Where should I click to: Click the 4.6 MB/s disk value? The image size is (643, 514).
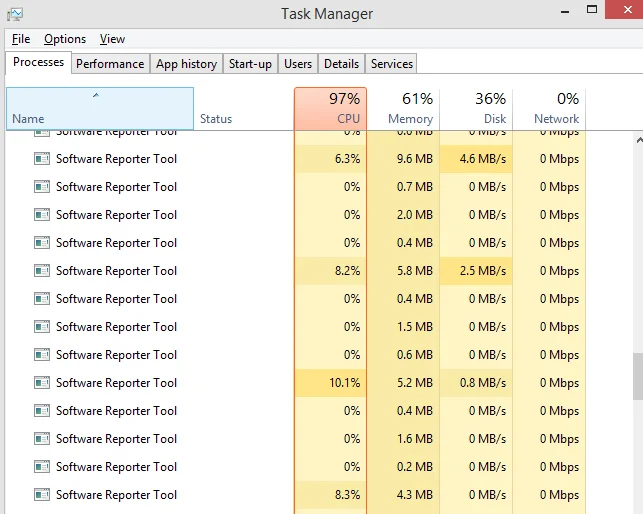(483, 159)
